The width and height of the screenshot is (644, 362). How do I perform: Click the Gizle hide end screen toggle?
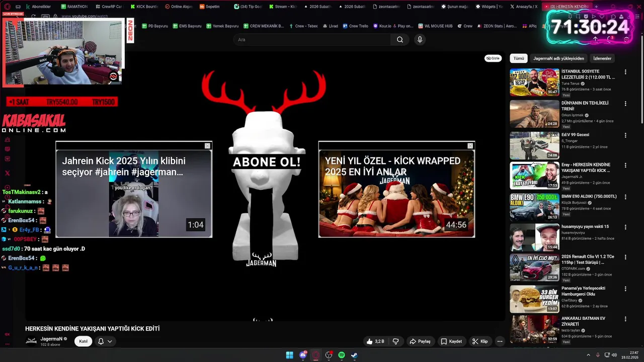(493, 58)
